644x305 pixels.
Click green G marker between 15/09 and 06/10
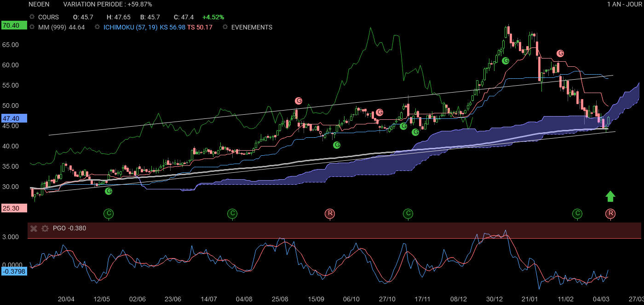click(337, 145)
